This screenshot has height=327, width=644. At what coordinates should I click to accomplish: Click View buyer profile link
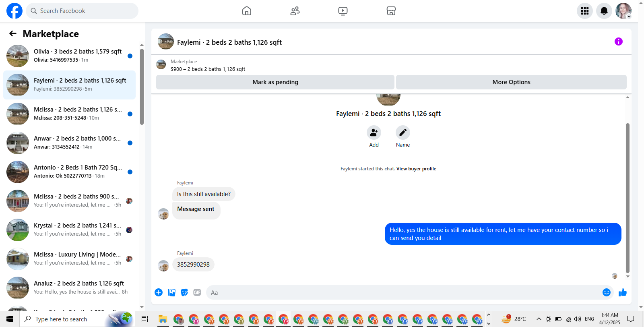pyautogui.click(x=416, y=169)
